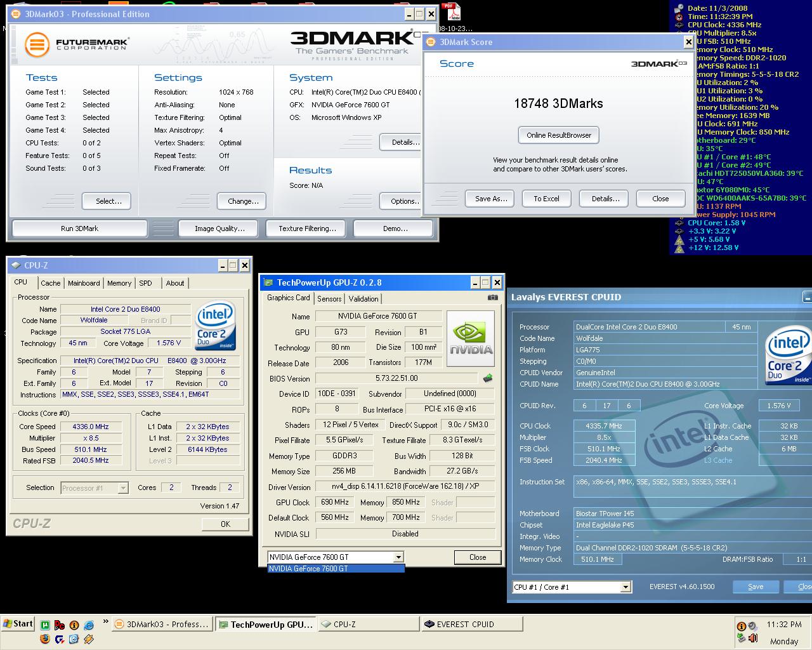The height and width of the screenshot is (650, 812).
Task: Click the CPU-Z title bar icon
Action: pos(16,265)
